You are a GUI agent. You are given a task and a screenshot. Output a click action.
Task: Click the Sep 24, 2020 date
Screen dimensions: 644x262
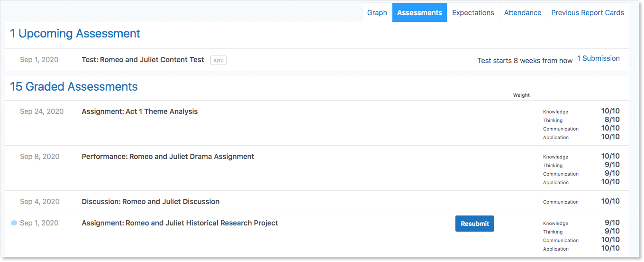(42, 112)
